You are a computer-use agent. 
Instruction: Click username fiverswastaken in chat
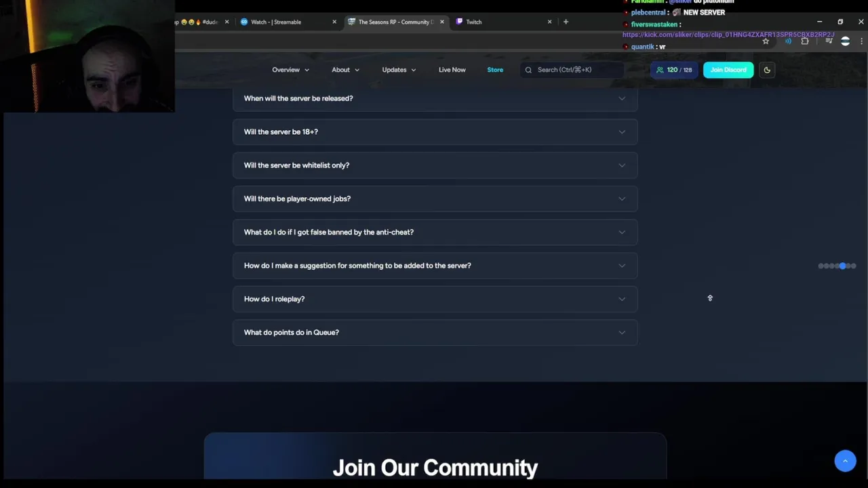pyautogui.click(x=654, y=24)
